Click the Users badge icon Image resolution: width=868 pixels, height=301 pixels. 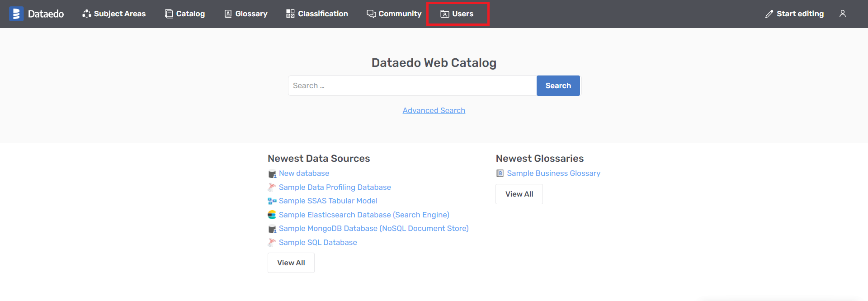[x=445, y=14]
